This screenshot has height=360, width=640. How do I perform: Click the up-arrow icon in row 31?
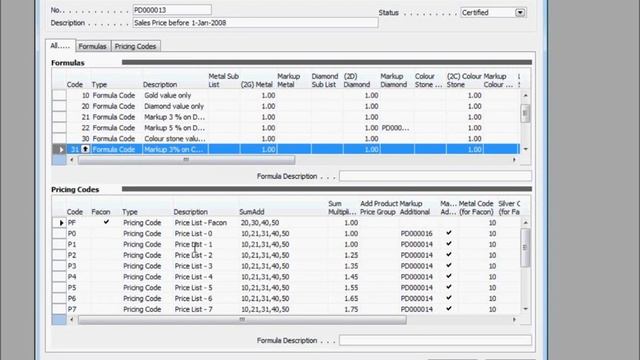85,149
